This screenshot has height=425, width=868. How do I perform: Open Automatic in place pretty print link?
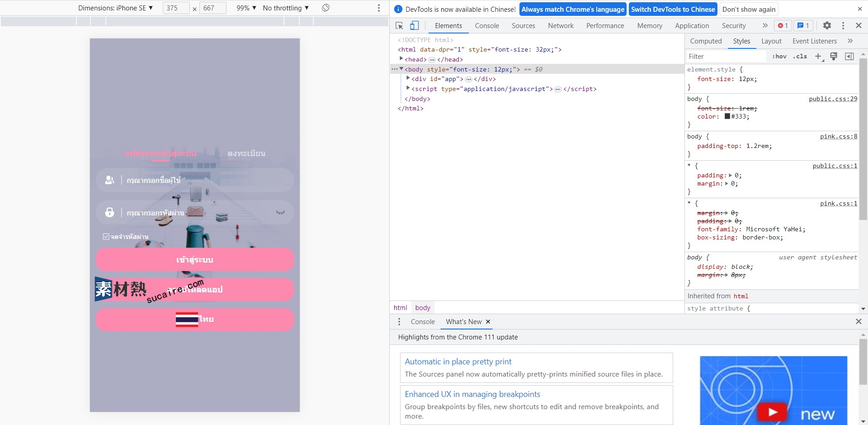point(458,362)
